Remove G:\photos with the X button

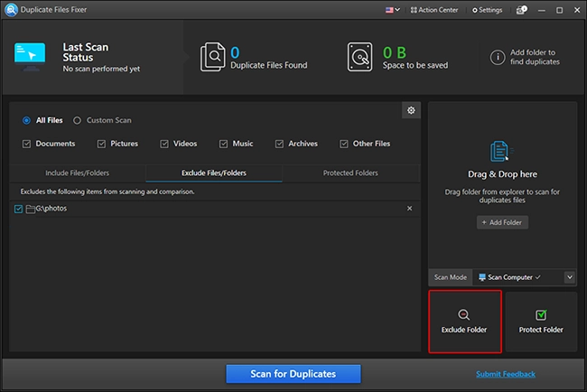pyautogui.click(x=410, y=209)
